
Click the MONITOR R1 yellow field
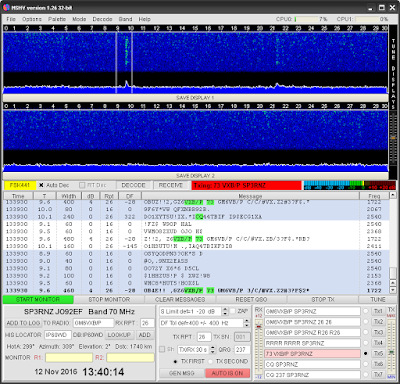point(69,357)
